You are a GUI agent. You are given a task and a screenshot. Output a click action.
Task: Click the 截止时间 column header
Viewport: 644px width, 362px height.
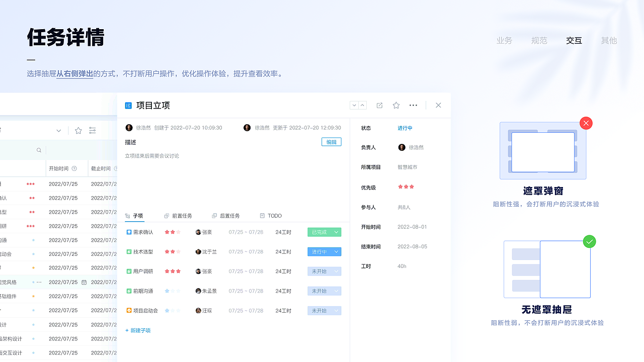(101, 169)
